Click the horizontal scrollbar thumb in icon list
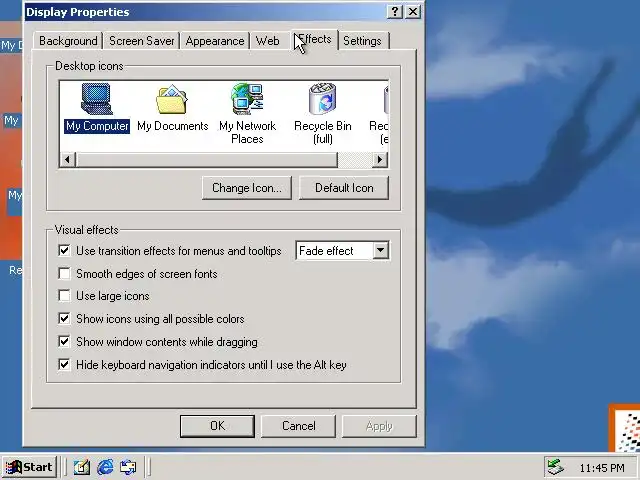 [207, 159]
